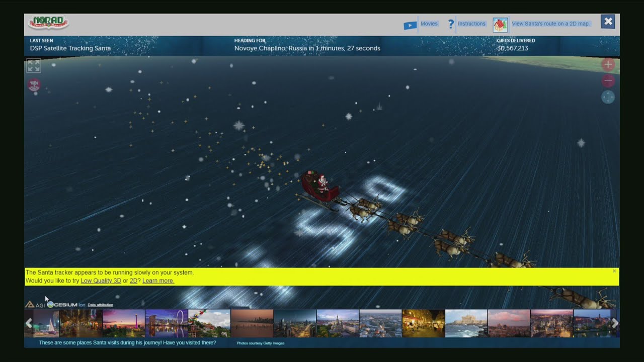Show next photos in the carousel
Image resolution: width=644 pixels, height=362 pixels.
click(x=615, y=323)
